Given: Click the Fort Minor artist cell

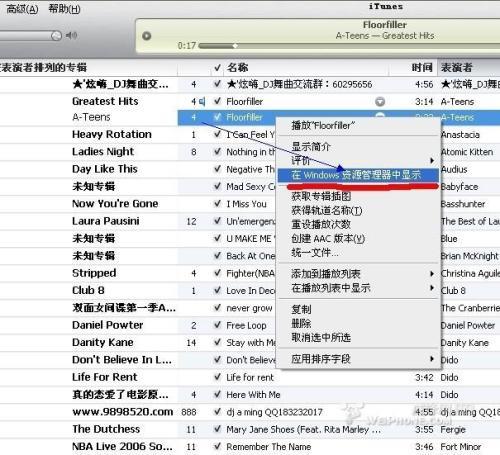Looking at the screenshot, I should pyautogui.click(x=461, y=447).
